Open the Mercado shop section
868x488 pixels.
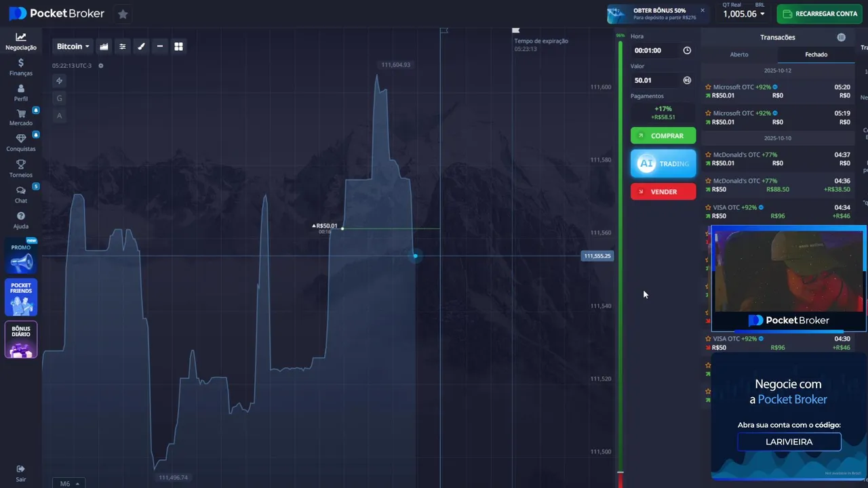[x=21, y=118]
